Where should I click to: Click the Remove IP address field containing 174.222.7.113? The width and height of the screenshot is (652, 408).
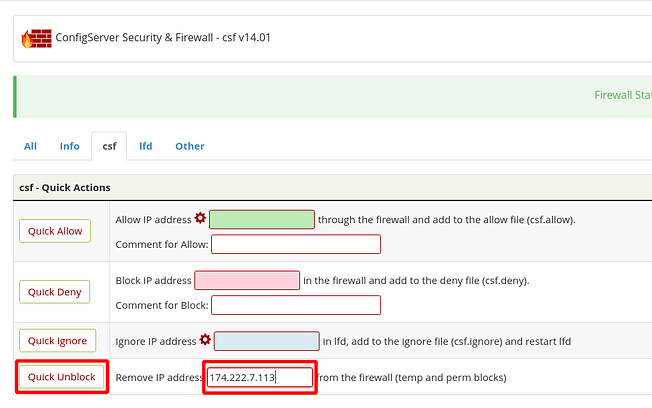click(x=260, y=377)
